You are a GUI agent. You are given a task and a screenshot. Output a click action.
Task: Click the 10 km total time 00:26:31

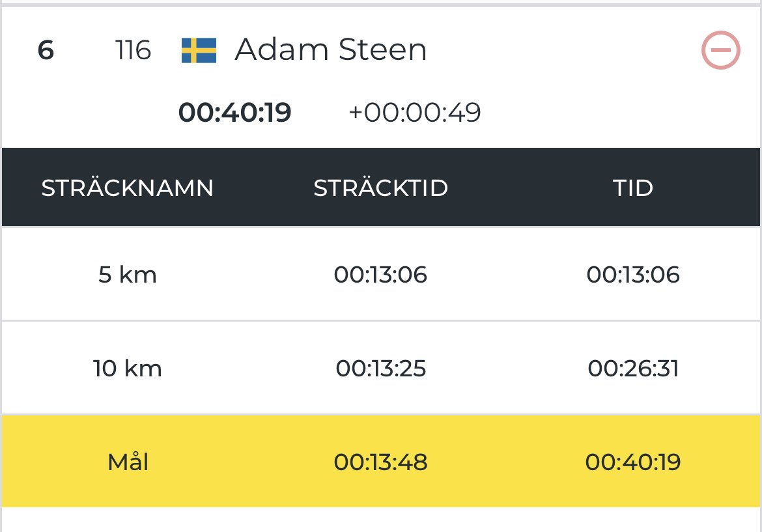tap(633, 369)
